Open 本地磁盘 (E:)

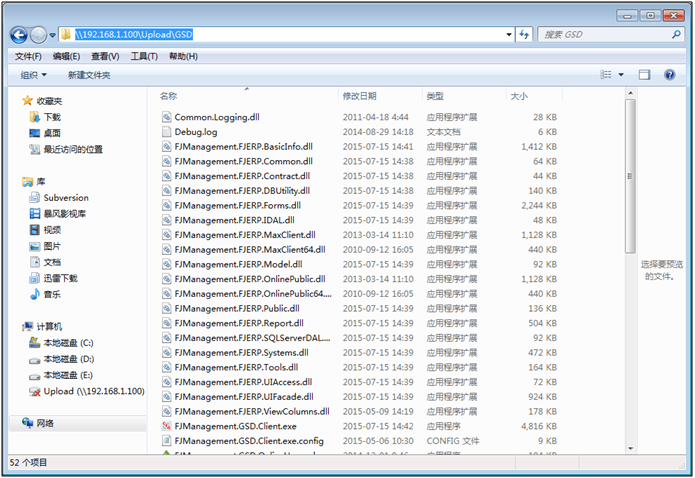[x=68, y=375]
